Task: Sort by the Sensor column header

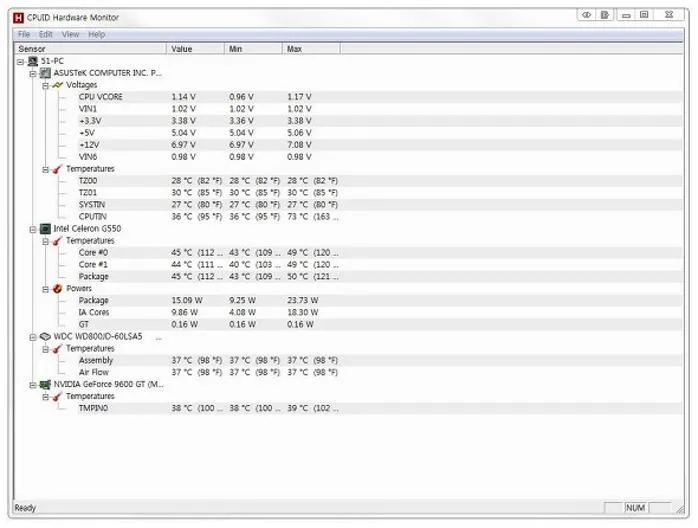Action: [x=90, y=49]
